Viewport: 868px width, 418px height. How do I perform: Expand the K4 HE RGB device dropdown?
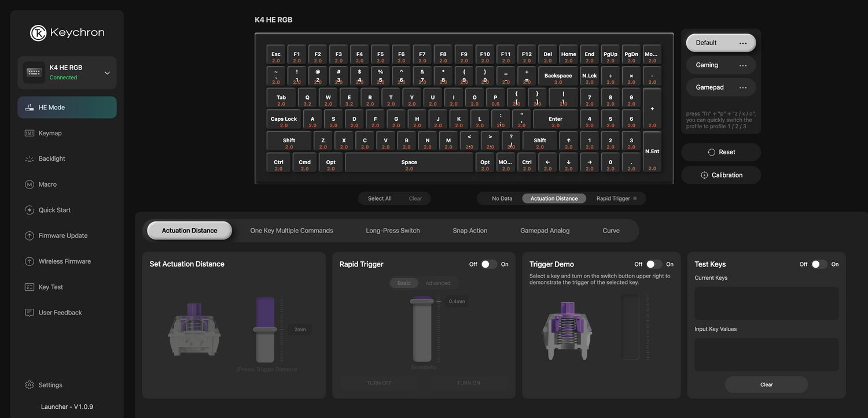[107, 73]
